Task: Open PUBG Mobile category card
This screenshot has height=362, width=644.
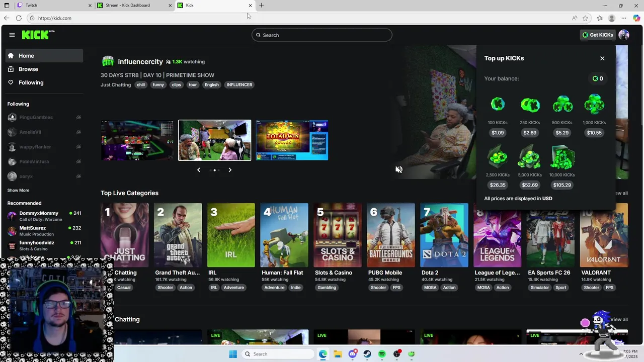Action: pos(391,235)
